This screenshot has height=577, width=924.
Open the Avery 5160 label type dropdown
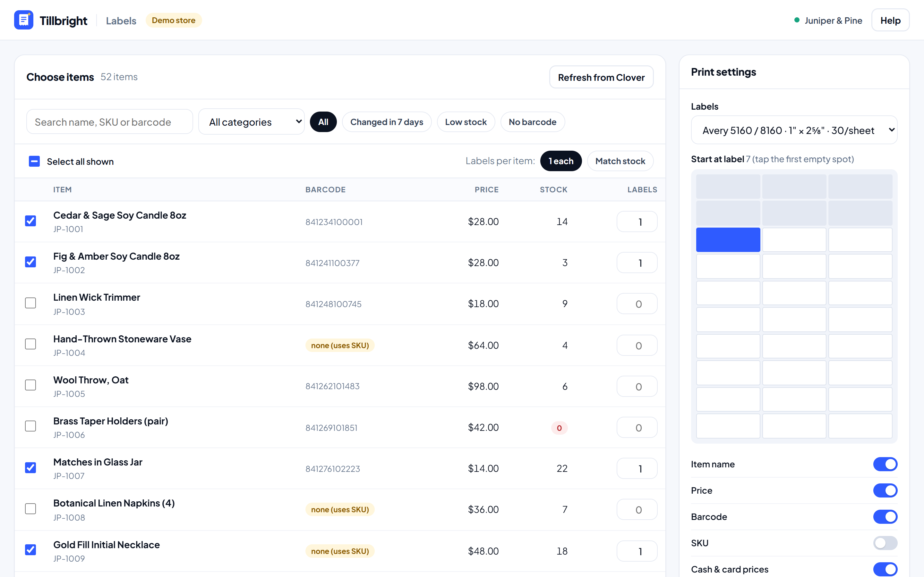[794, 130]
